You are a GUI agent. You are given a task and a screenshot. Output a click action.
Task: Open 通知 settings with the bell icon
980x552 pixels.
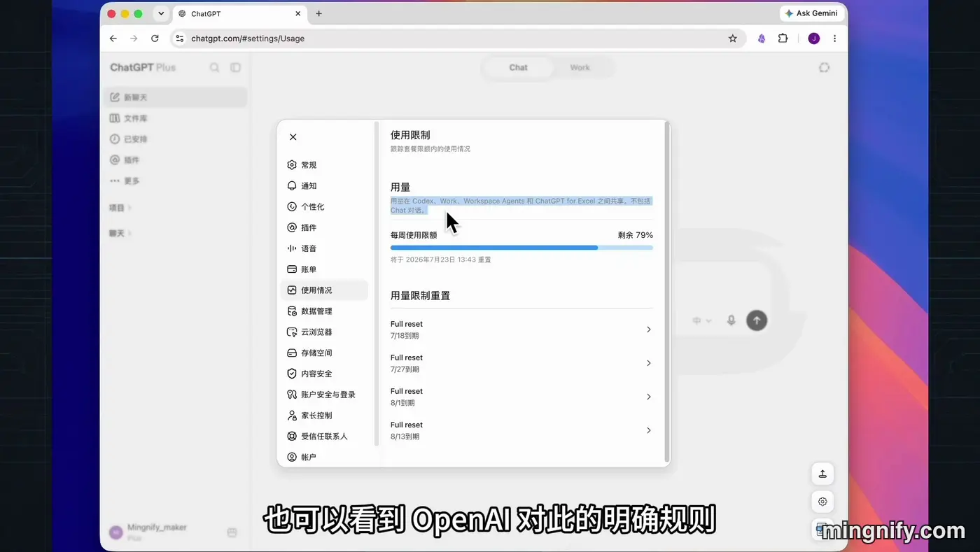point(324,186)
